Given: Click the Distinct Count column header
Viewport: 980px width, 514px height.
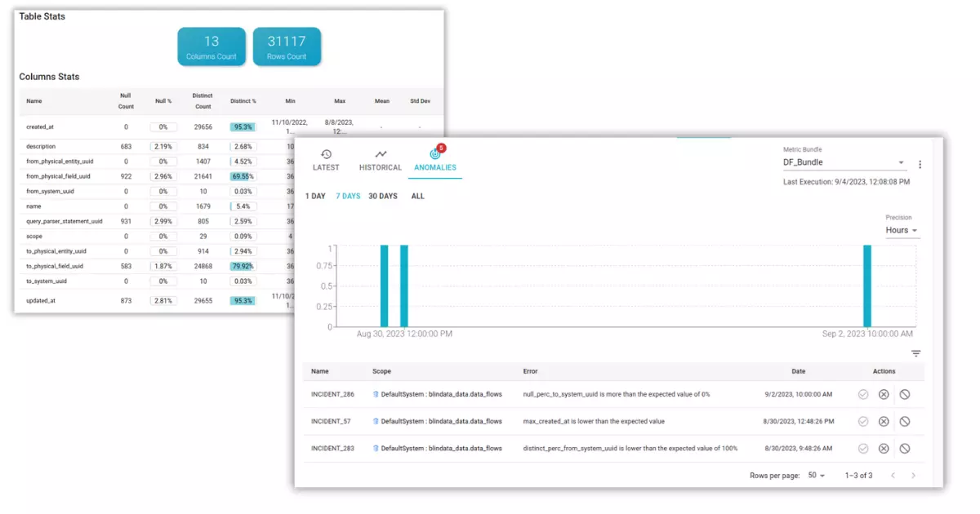Looking at the screenshot, I should click(x=203, y=101).
